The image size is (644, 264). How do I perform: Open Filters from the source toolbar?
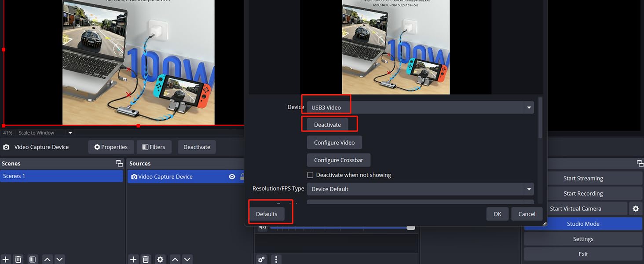(151, 147)
